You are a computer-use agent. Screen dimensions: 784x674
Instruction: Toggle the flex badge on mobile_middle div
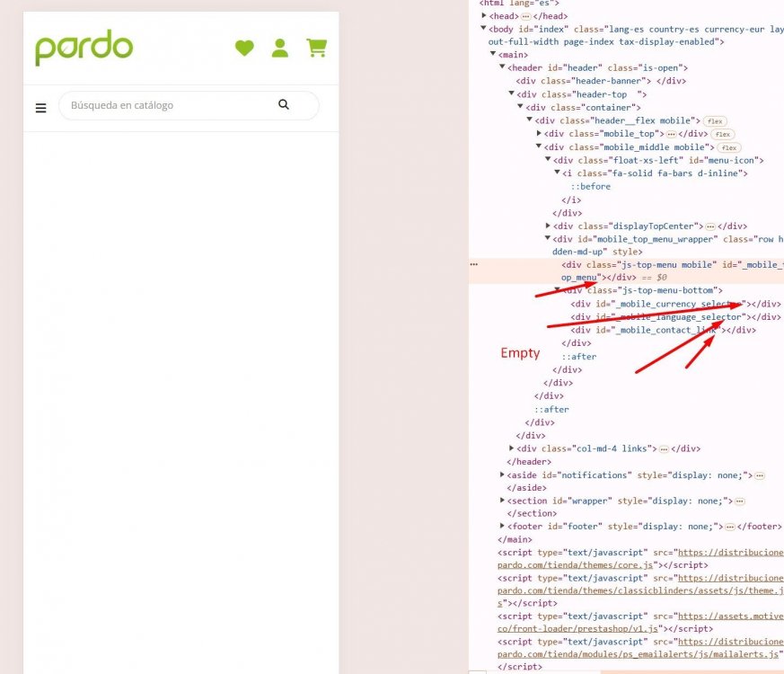click(727, 146)
